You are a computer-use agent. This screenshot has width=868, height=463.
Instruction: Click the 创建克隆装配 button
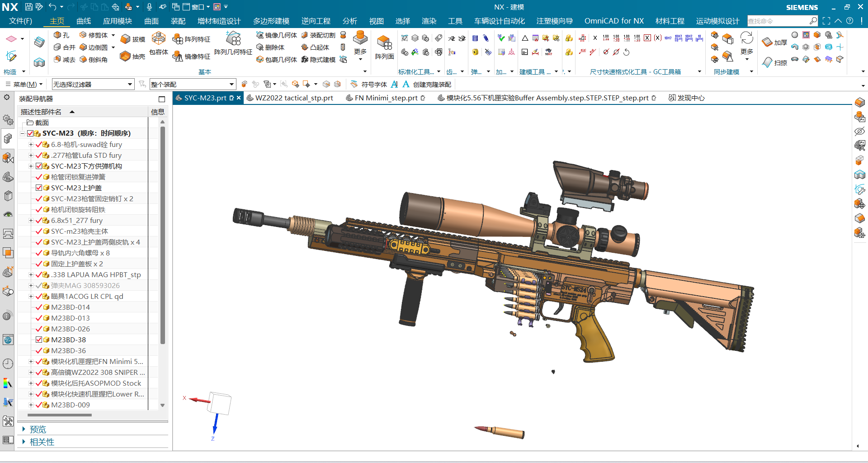[x=427, y=84]
